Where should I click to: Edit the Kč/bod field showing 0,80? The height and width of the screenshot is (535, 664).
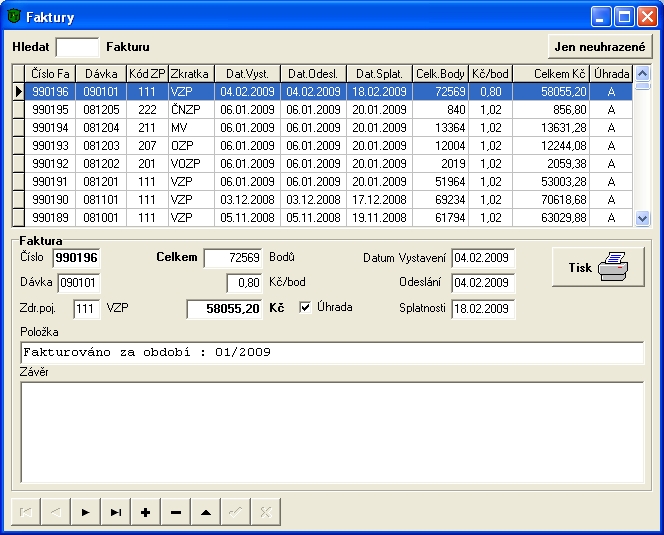244,283
